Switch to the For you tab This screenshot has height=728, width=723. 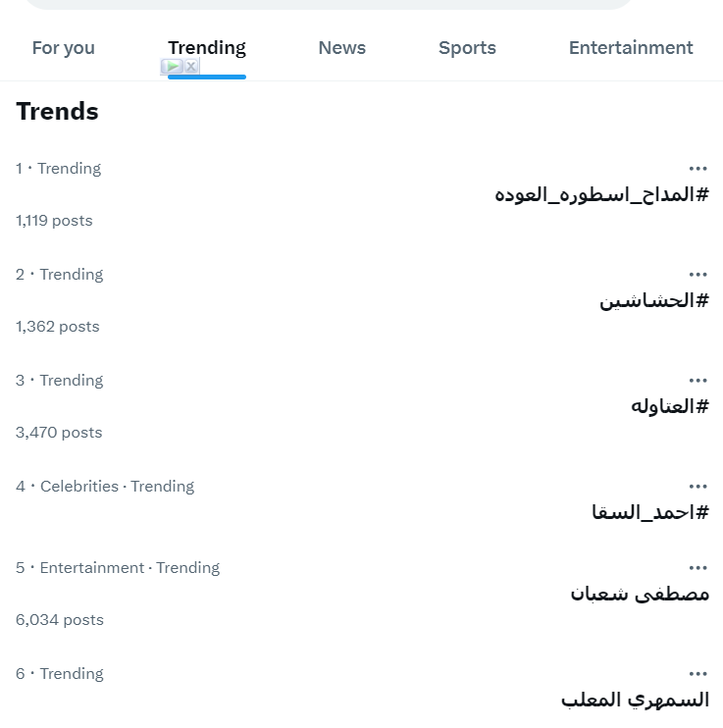point(64,48)
